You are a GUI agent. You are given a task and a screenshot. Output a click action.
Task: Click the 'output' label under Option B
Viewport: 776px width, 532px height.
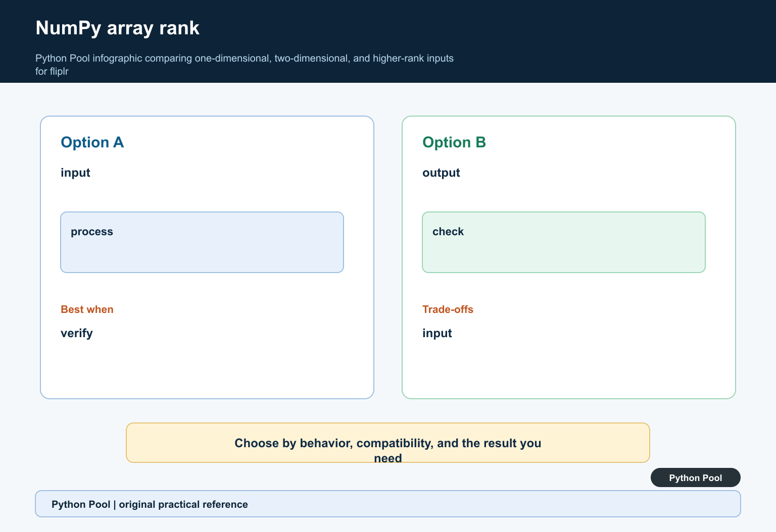[441, 173]
